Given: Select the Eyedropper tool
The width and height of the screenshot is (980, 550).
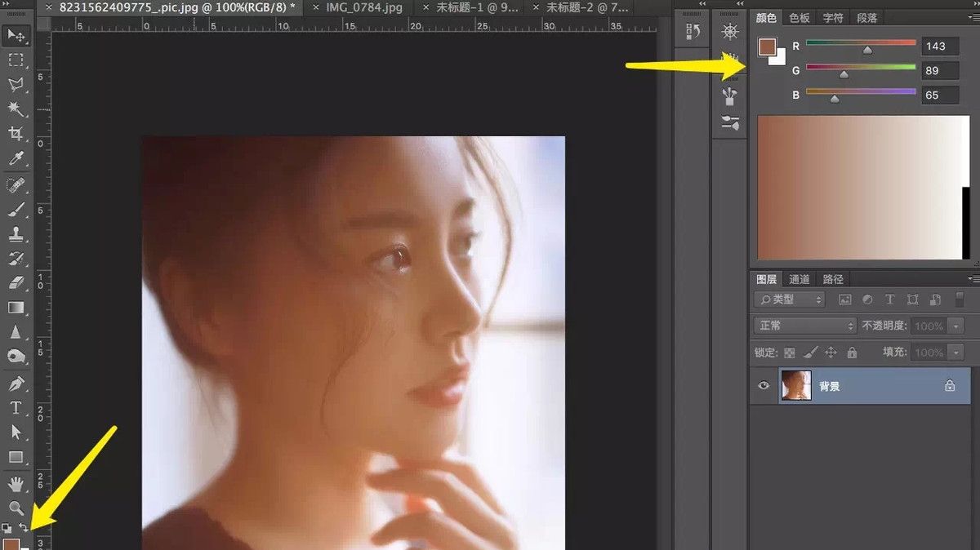Looking at the screenshot, I should (x=16, y=158).
